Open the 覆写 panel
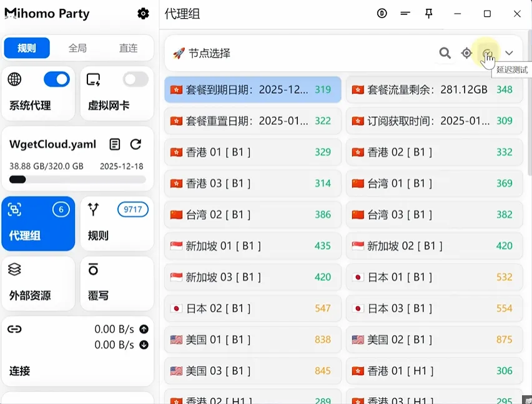This screenshot has width=532, height=404. click(x=116, y=283)
